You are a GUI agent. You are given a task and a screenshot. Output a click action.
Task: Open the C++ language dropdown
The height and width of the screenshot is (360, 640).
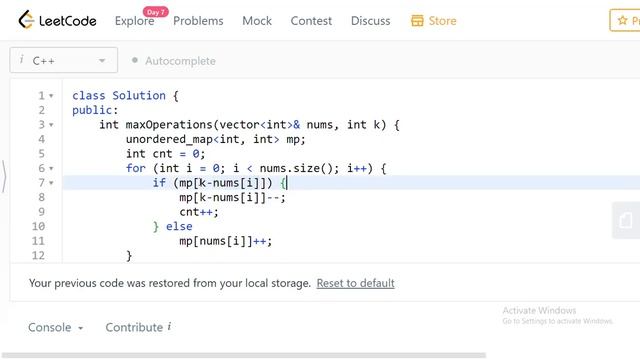[64, 60]
